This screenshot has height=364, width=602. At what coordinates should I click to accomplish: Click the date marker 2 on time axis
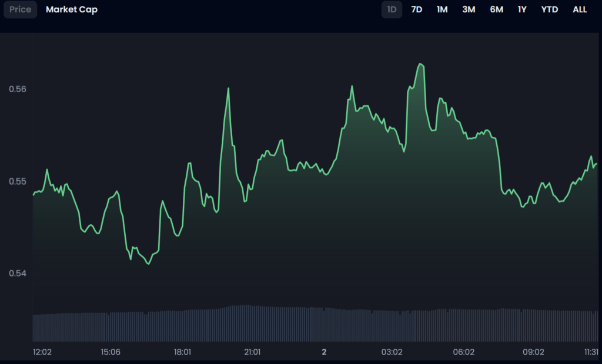(x=323, y=352)
